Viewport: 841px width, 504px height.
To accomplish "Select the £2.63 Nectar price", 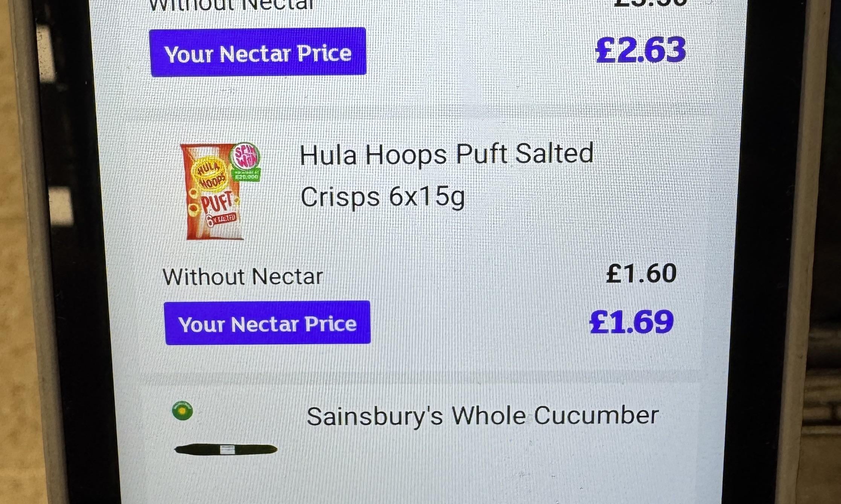I will point(640,50).
